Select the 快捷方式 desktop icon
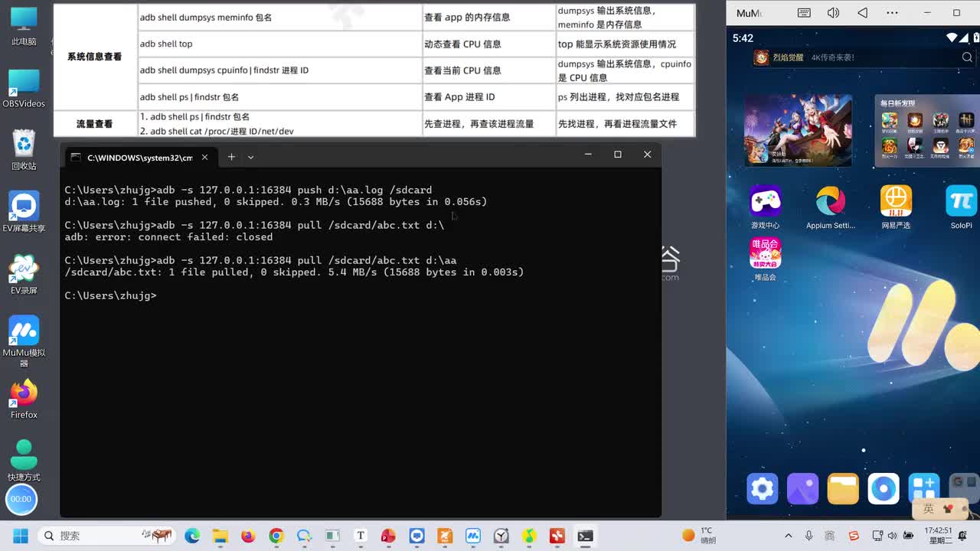 (x=24, y=461)
